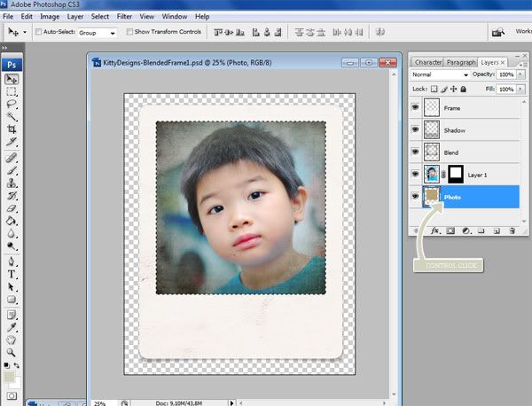
Task: Open the Fill slider arrow
Action: (x=520, y=89)
